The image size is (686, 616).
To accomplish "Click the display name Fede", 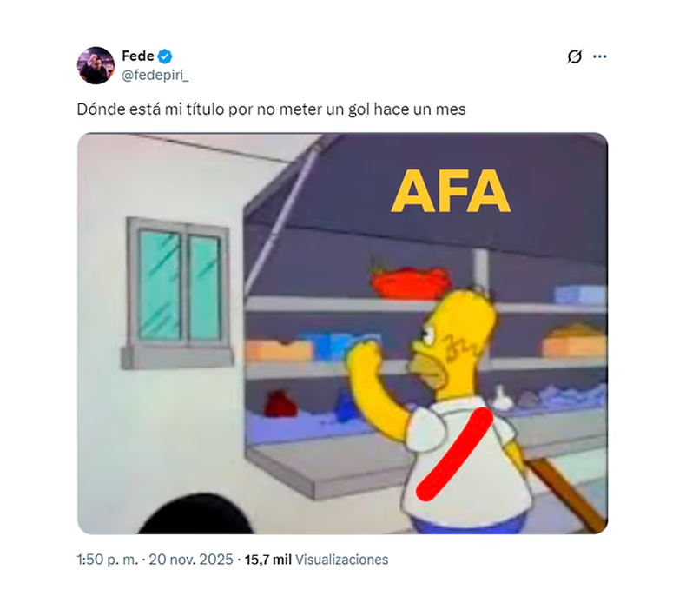I will 138,56.
